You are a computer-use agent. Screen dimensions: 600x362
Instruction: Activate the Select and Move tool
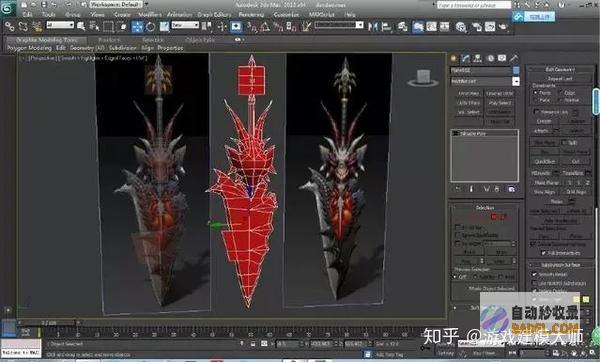137,26
